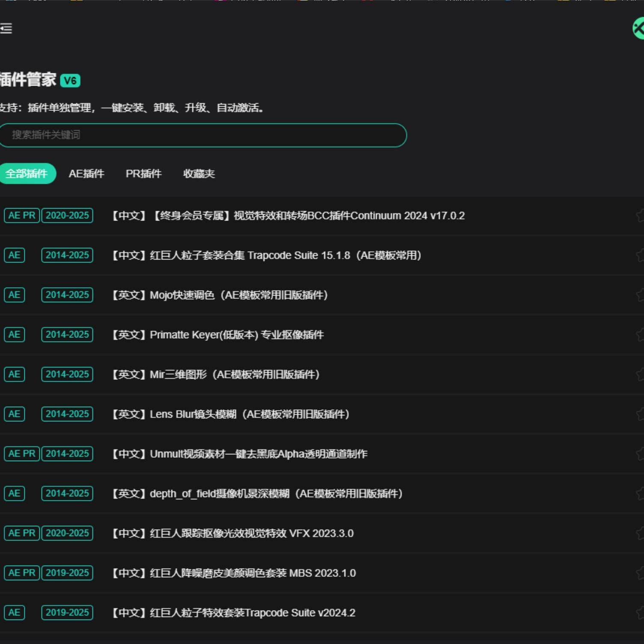Toggle the star on the Lens Blur镜头模糊 row
Image resolution: width=644 pixels, height=644 pixels.
(x=641, y=414)
